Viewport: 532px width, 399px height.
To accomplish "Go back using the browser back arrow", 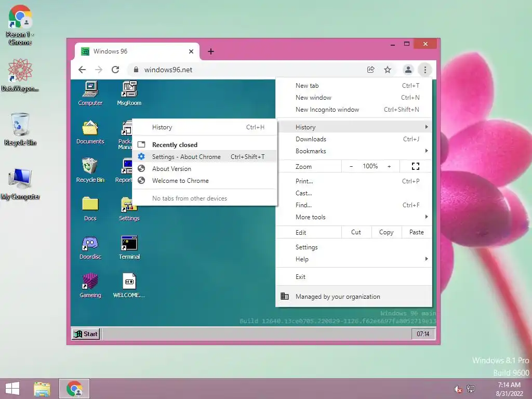I will (x=82, y=70).
